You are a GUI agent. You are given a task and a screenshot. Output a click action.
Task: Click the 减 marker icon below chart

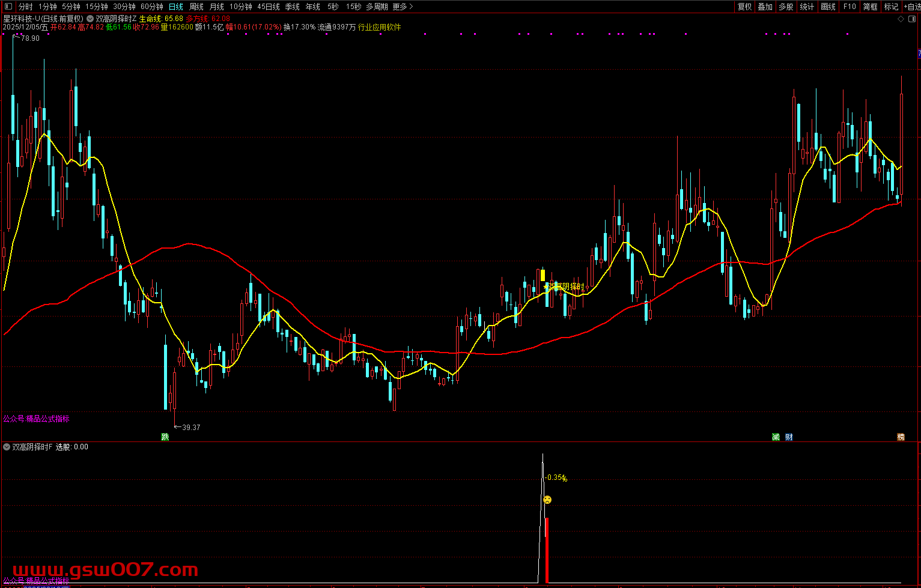coord(776,437)
